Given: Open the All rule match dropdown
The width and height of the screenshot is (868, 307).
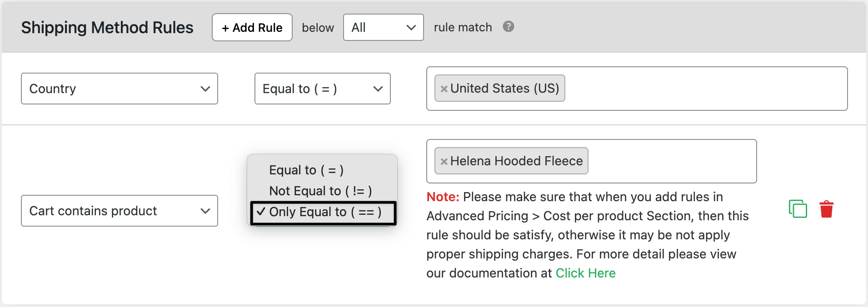Looking at the screenshot, I should coord(384,27).
